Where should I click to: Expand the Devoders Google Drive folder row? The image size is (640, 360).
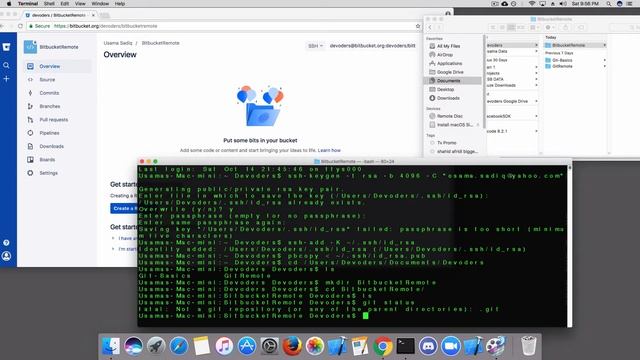point(536,101)
